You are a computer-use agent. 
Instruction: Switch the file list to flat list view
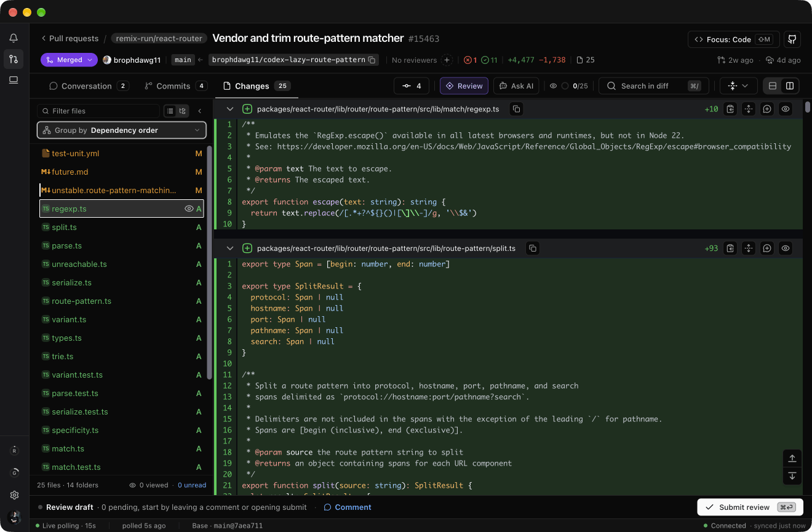pos(170,111)
